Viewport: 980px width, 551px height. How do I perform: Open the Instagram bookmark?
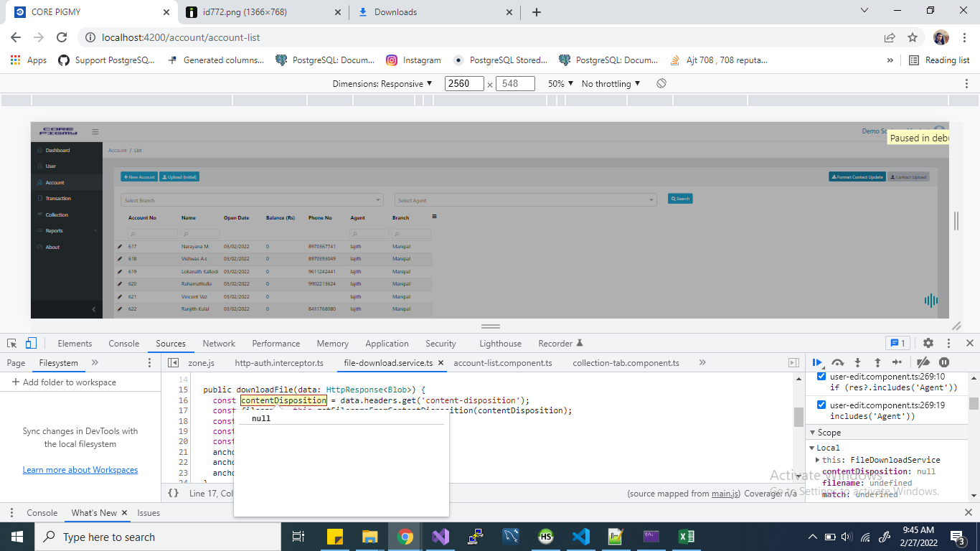[x=413, y=60]
